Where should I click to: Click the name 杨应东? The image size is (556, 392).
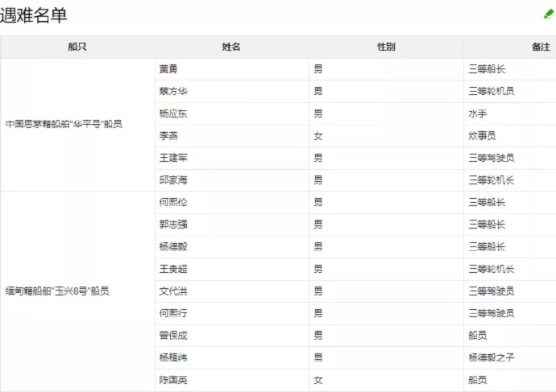click(x=173, y=113)
